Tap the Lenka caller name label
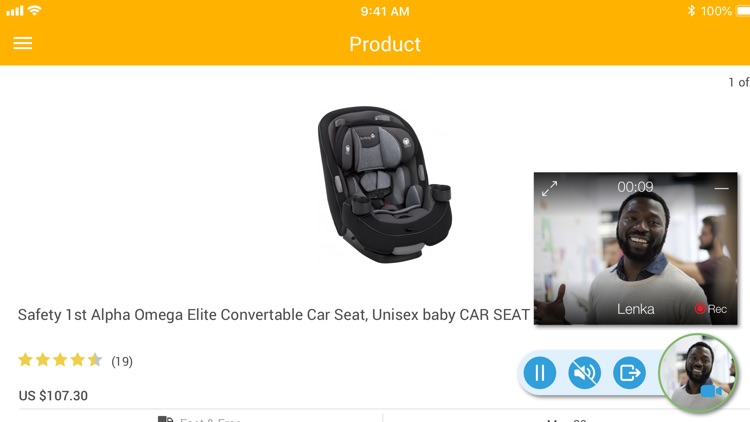This screenshot has width=750, height=422. [x=636, y=309]
